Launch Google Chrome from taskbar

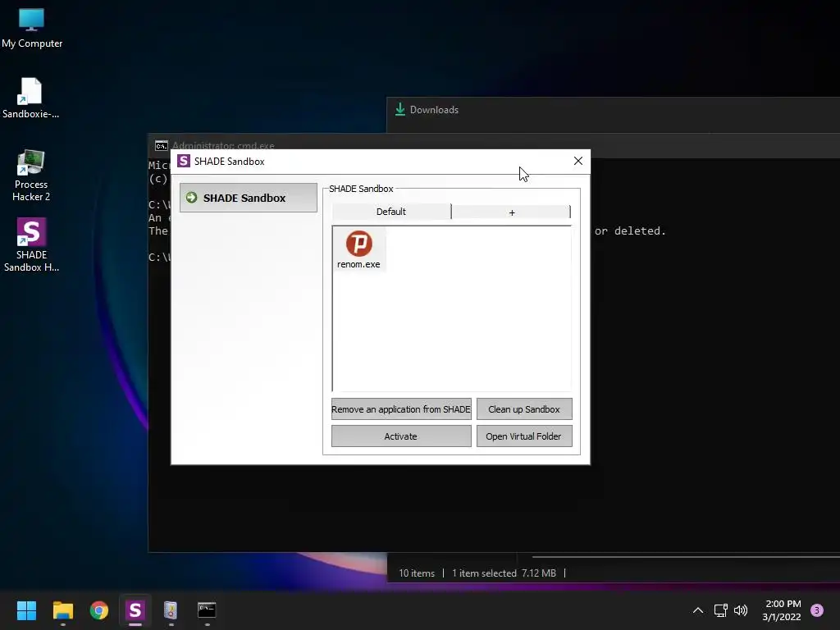98,610
